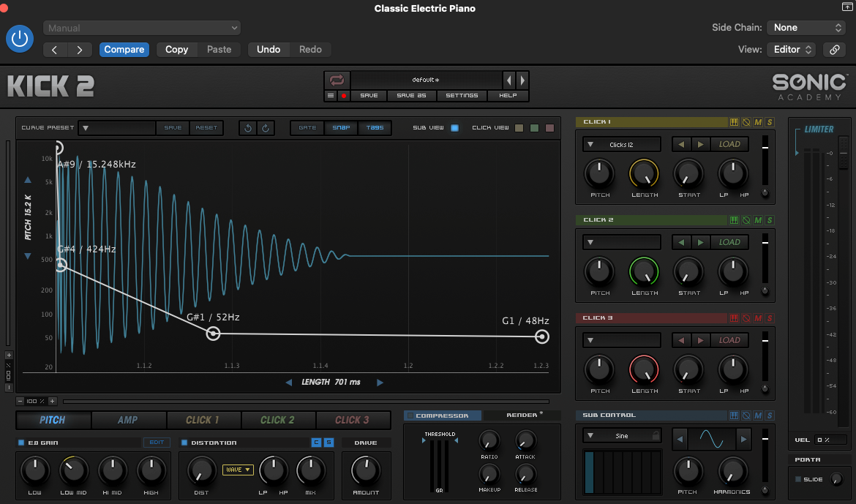This screenshot has width=856, height=504.
Task: Toggle the Sub View blue square
Action: pyautogui.click(x=455, y=128)
